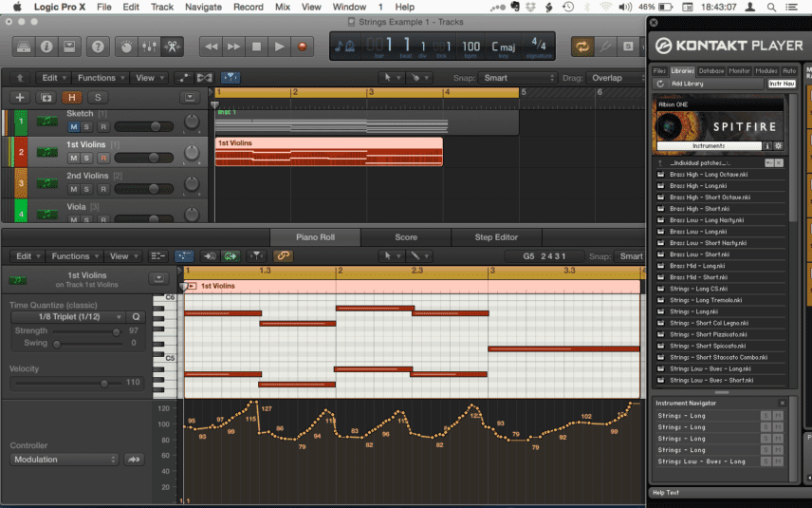
Task: Switch to the Score tab
Action: [x=406, y=237]
